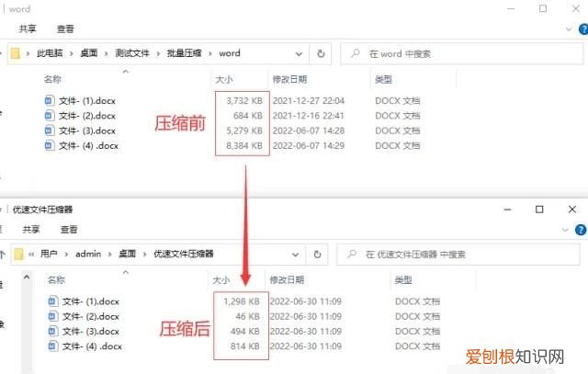Select 此电脑 in the breadcrumb path

coord(50,53)
